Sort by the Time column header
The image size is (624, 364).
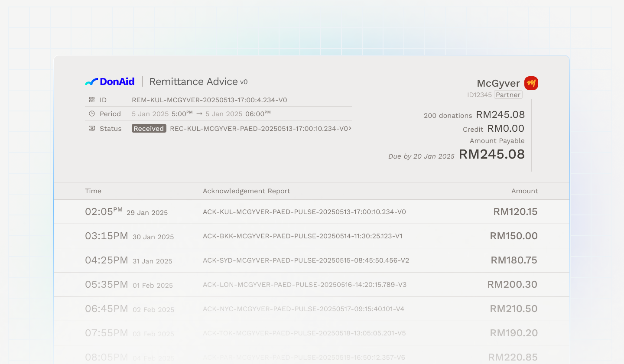[93, 191]
